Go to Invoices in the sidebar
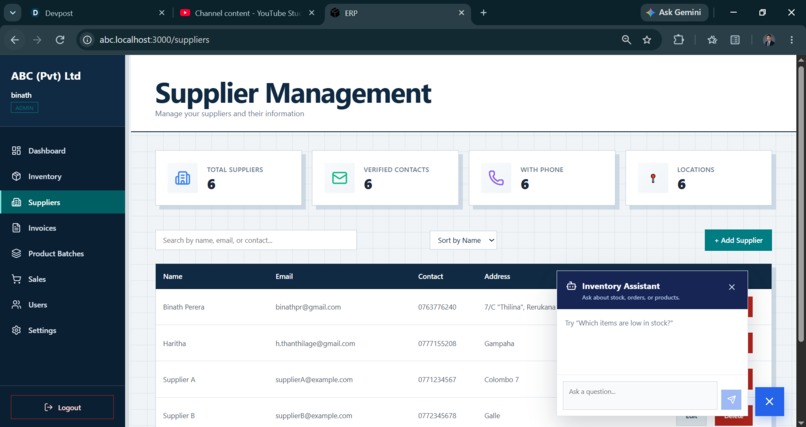This screenshot has width=806, height=427. [x=62, y=228]
